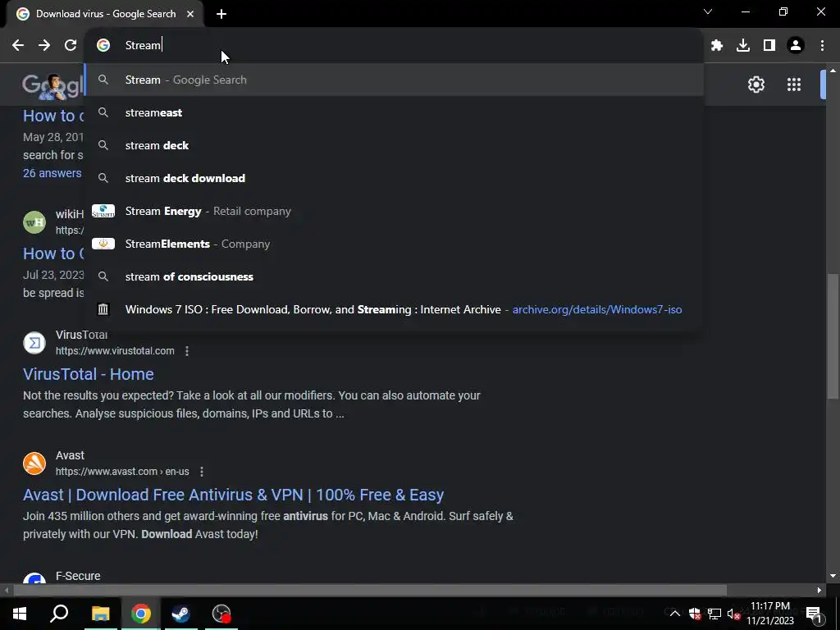Select Stream Energy retail company suggestion
The height and width of the screenshot is (630, 840).
click(x=394, y=211)
